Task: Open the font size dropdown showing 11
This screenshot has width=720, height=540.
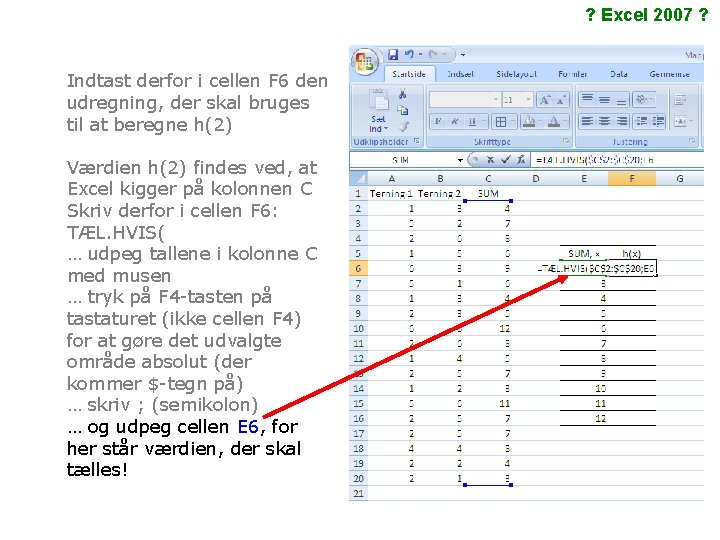Action: click(528, 99)
